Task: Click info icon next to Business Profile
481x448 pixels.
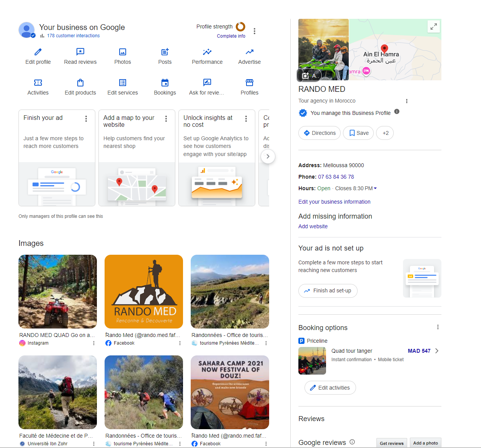Action: [x=397, y=111]
